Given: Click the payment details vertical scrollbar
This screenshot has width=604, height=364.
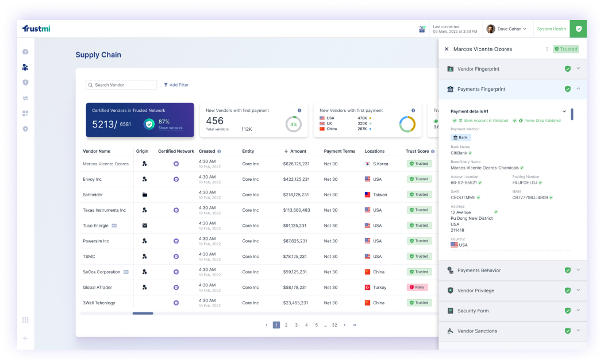Looking at the screenshot, I should pos(572,114).
